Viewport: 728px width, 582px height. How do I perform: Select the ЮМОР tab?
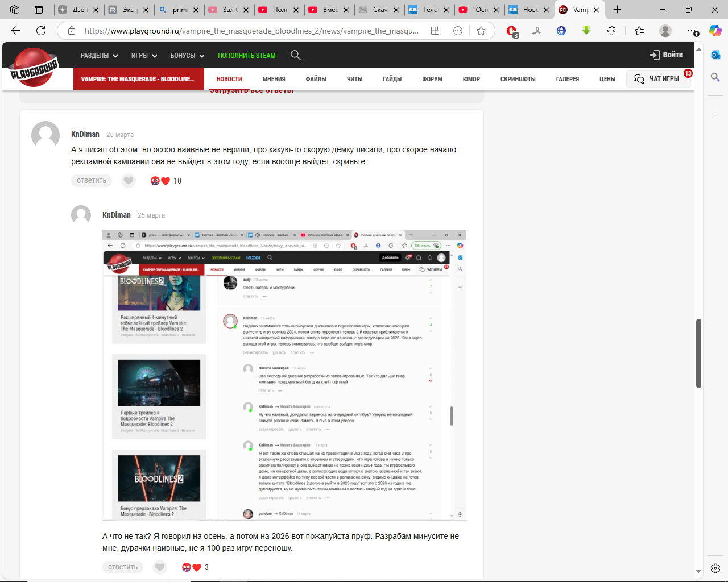471,79
